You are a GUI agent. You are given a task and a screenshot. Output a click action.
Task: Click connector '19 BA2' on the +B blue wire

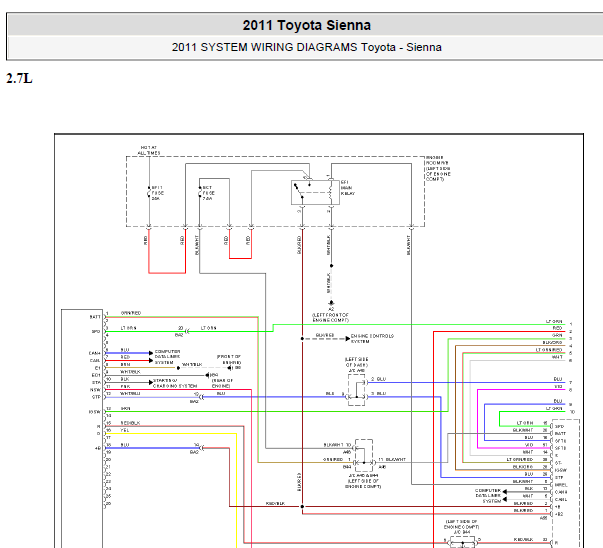[197, 448]
